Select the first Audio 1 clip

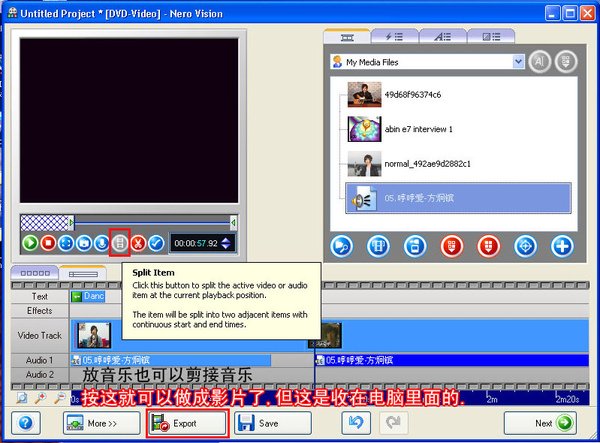[x=171, y=360]
